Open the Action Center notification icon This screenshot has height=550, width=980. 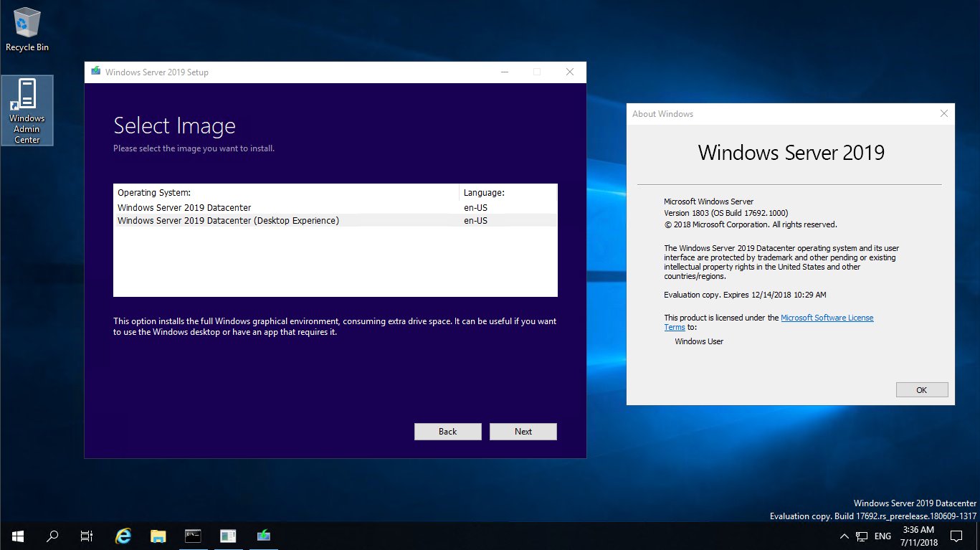[956, 536]
